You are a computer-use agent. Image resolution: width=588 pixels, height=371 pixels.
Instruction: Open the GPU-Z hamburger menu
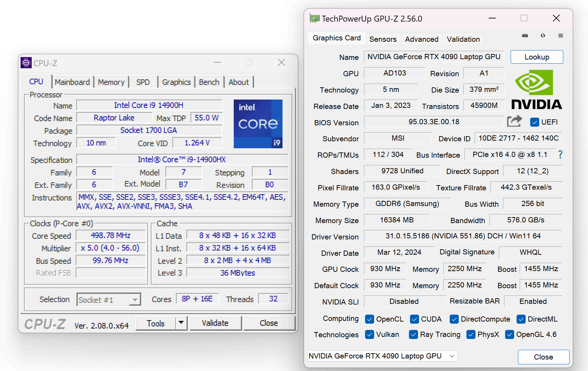(x=560, y=35)
